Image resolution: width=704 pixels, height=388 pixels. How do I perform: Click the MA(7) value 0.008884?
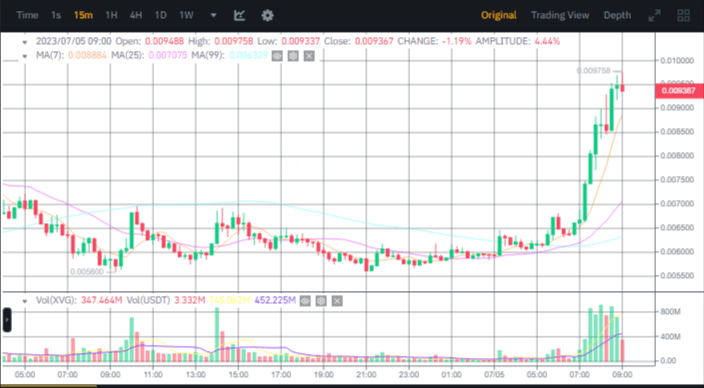(x=88, y=56)
